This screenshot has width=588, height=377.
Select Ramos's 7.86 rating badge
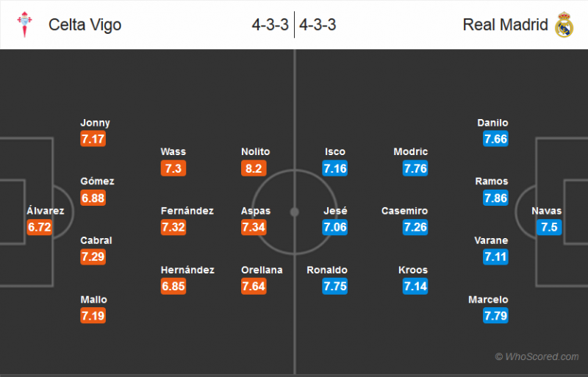coord(495,198)
